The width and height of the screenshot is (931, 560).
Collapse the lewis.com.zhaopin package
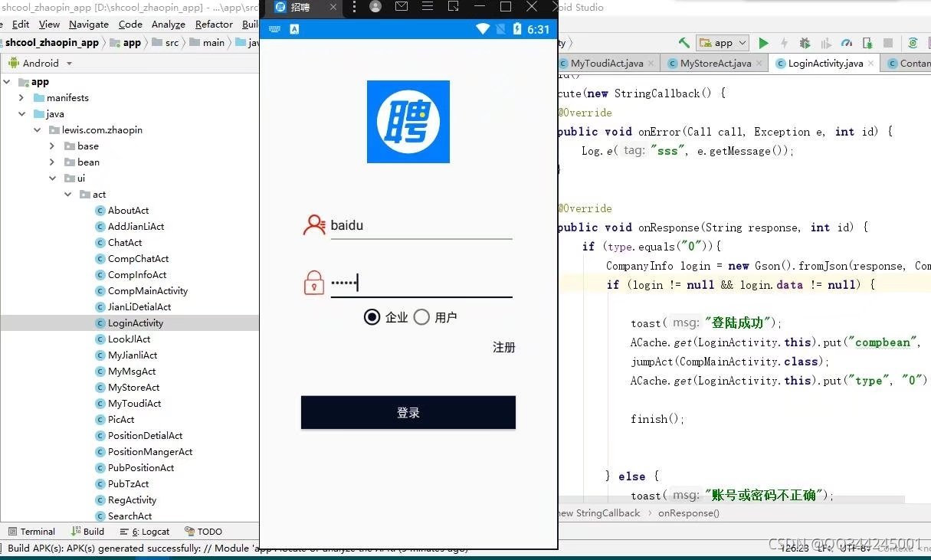coord(37,130)
